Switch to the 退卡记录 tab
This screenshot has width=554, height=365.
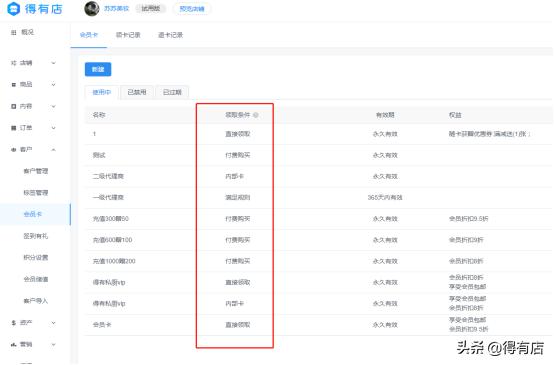pos(170,35)
